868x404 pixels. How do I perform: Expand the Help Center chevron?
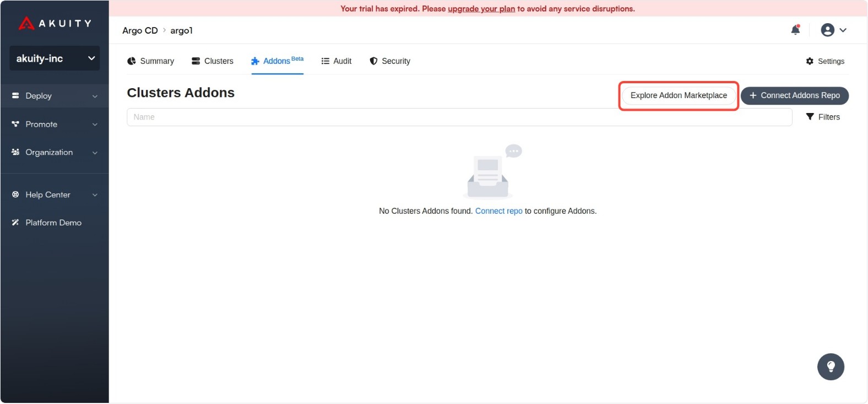pos(95,195)
